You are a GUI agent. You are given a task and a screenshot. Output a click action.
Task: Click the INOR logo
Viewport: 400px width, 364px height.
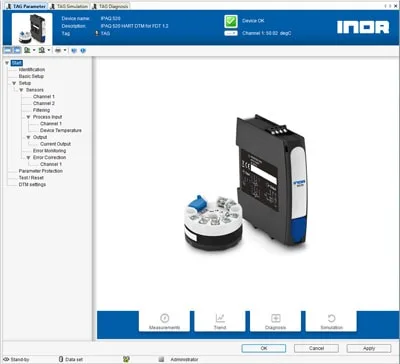pos(363,27)
